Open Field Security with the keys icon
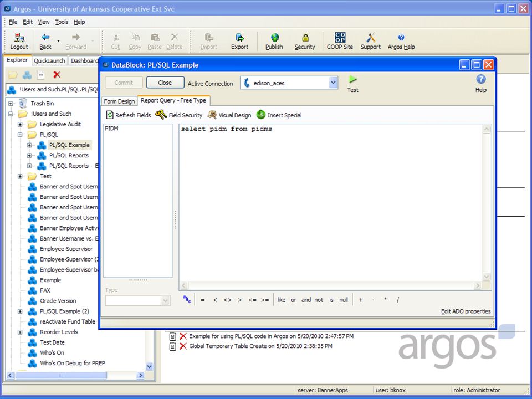This screenshot has height=399, width=532. click(161, 115)
